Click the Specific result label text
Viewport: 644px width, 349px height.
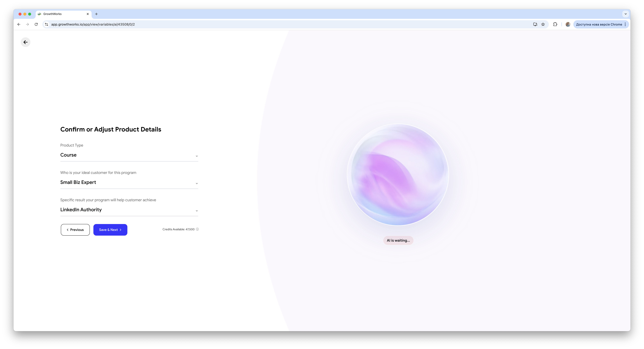(108, 200)
